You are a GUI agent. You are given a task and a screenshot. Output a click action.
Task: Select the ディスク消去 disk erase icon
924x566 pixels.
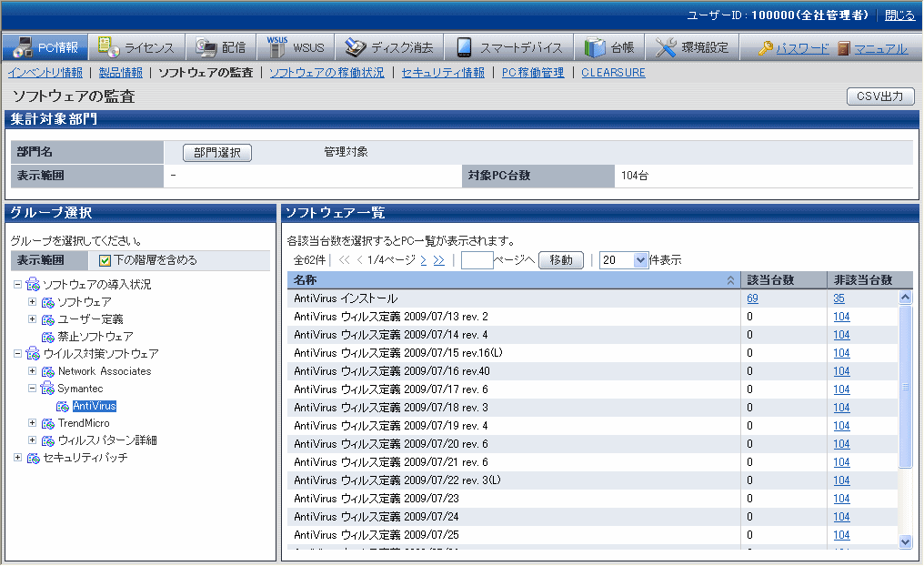(356, 47)
